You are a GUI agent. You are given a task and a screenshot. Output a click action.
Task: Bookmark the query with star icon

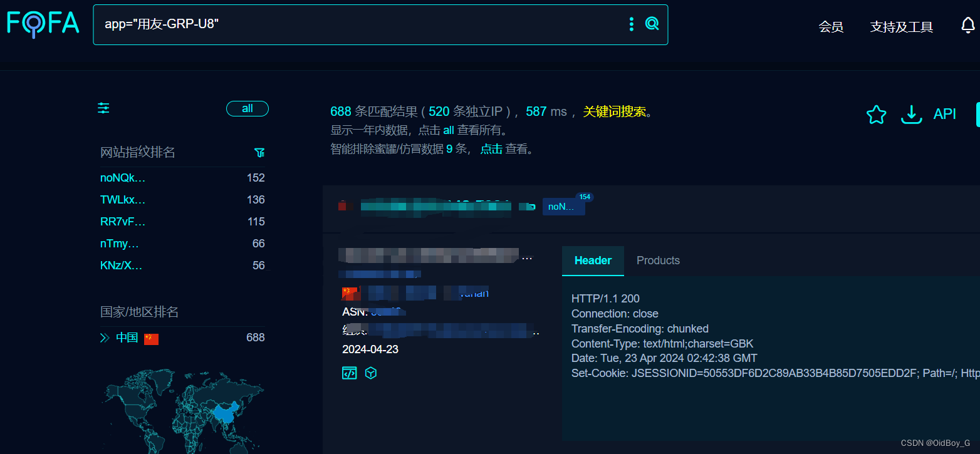tap(876, 115)
